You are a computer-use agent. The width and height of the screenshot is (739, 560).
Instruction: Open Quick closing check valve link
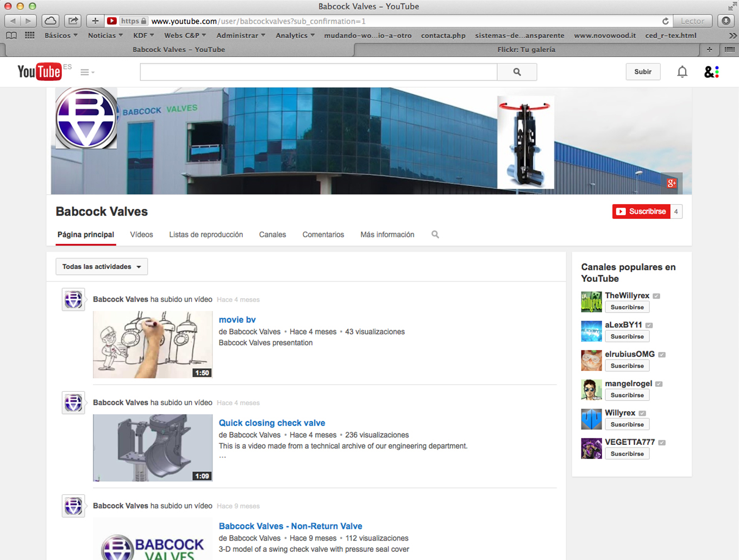(x=272, y=423)
